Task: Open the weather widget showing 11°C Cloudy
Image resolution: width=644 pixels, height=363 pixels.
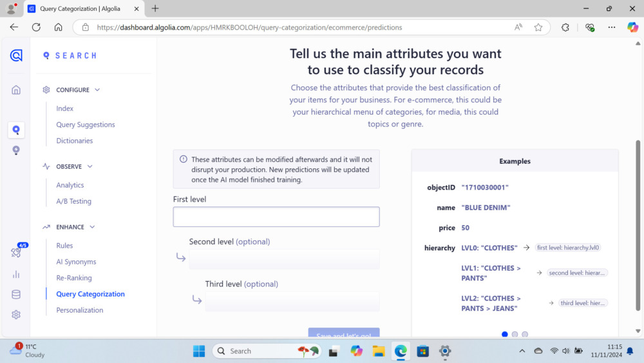Action: coord(27,351)
